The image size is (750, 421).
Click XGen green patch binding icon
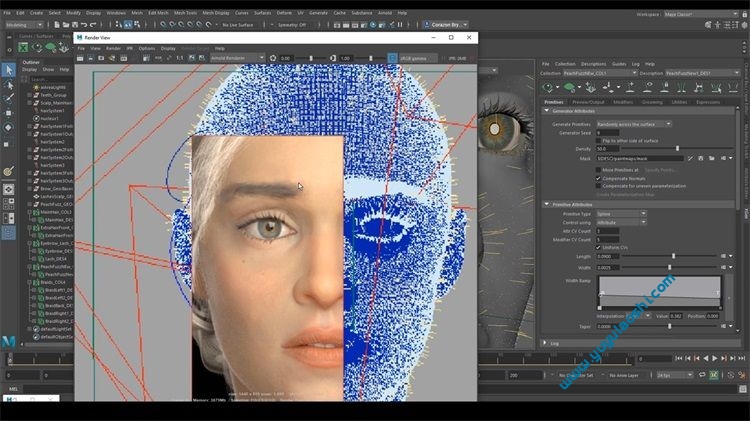pyautogui.click(x=569, y=87)
